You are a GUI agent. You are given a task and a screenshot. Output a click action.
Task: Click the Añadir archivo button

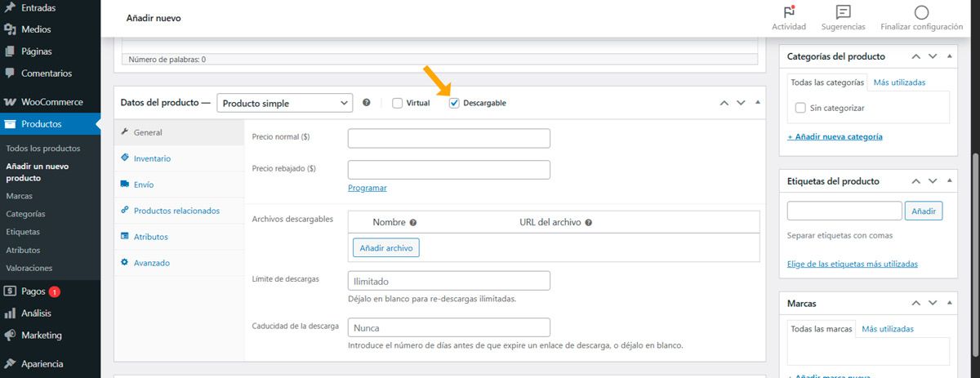coord(386,247)
